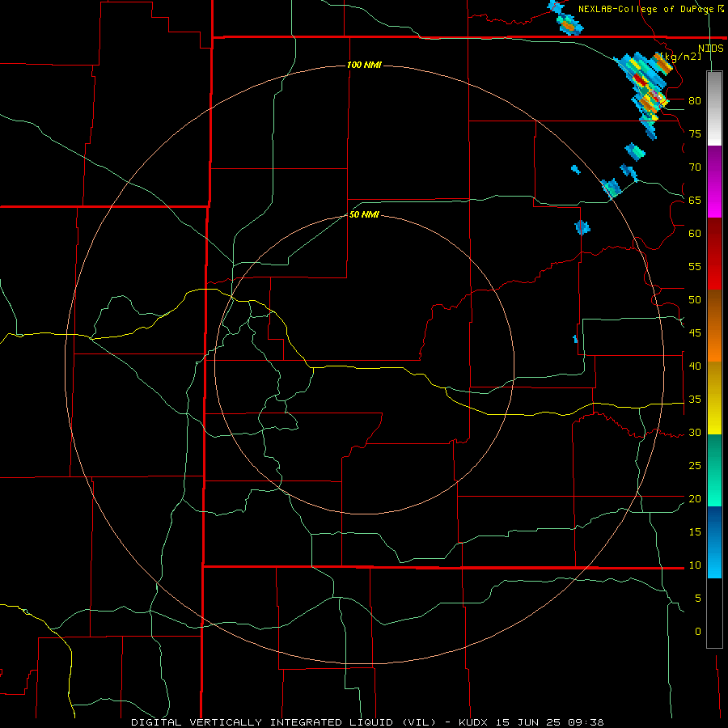
Task: Click the legend value 40
Action: click(x=695, y=366)
